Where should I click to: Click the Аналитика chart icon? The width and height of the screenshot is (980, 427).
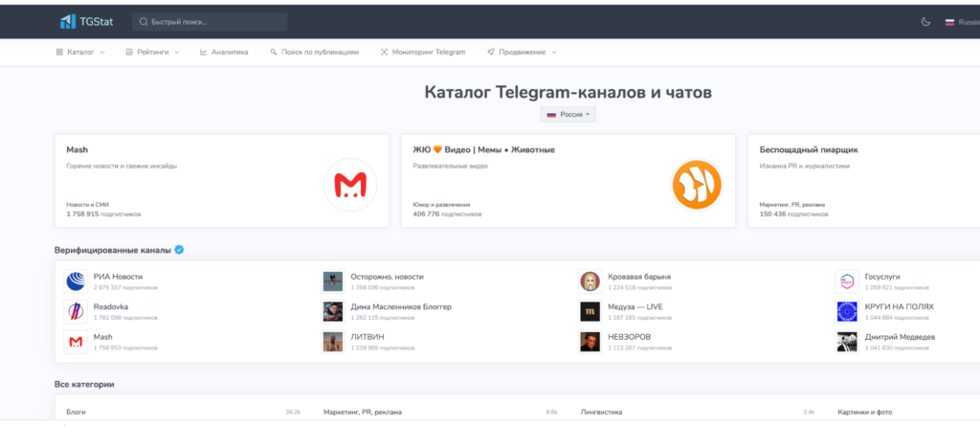(203, 52)
